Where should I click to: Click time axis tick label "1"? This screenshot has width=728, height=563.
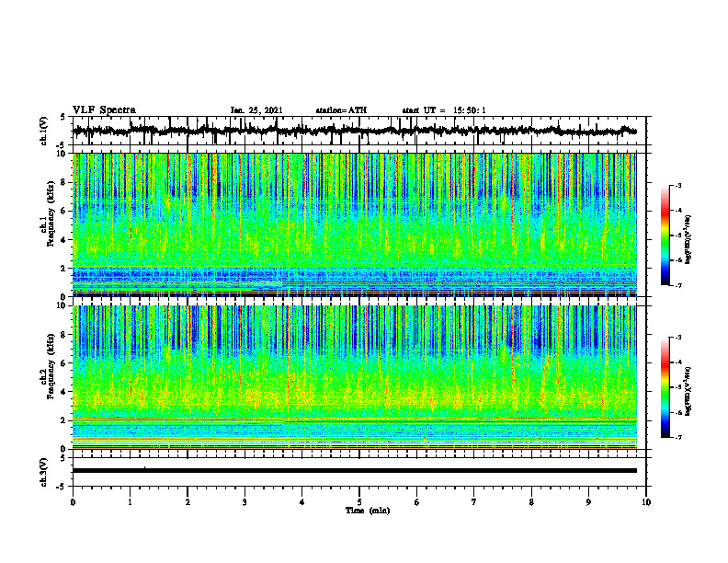[130, 502]
